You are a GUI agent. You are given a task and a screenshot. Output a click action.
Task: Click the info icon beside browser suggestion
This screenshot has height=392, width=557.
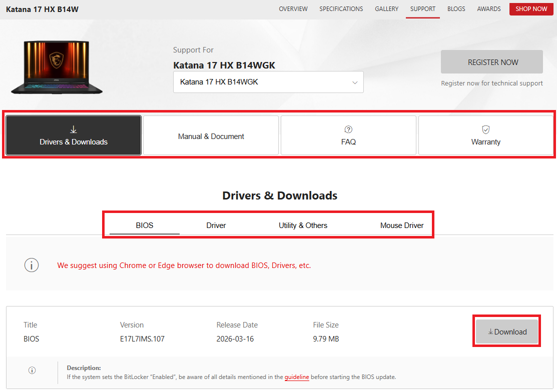pyautogui.click(x=32, y=265)
